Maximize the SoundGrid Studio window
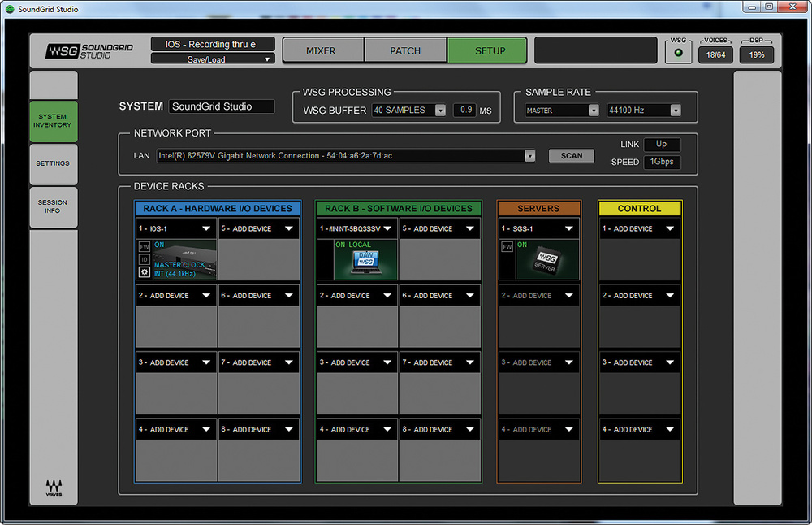 tap(769, 7)
